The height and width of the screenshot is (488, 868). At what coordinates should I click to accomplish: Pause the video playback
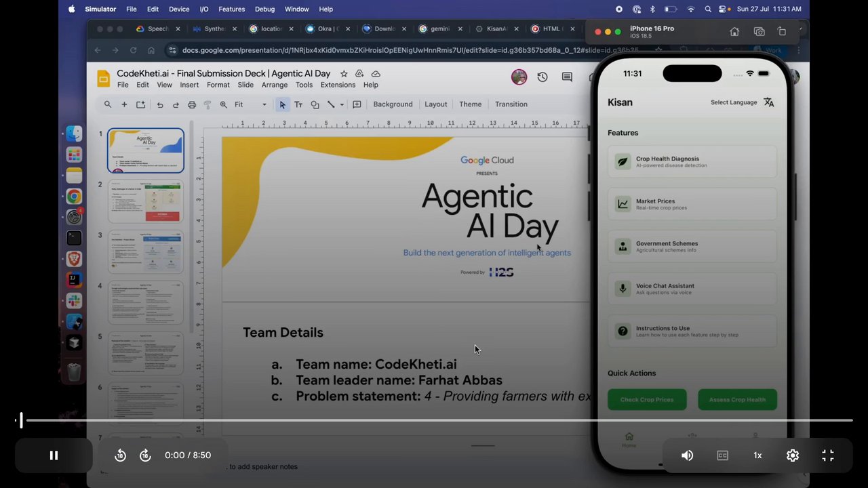[x=54, y=455]
